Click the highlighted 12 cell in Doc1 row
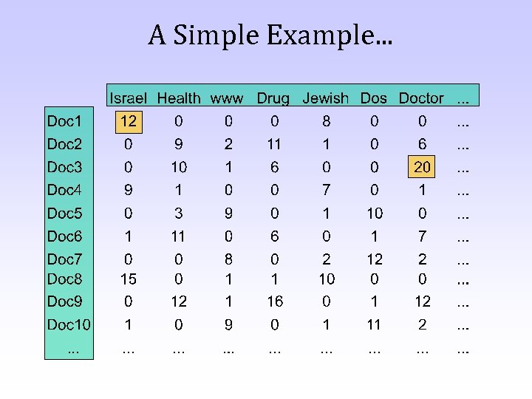This screenshot has width=532, height=399. [x=128, y=120]
